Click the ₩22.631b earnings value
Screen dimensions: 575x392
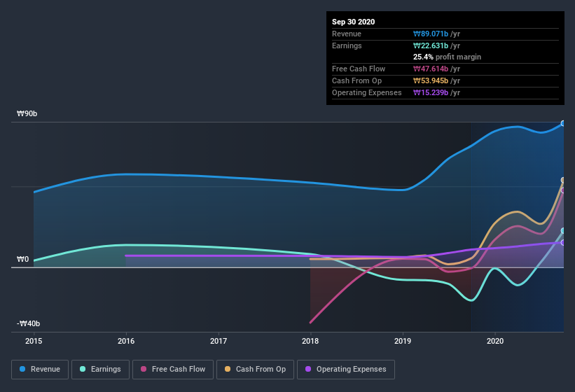pyautogui.click(x=431, y=45)
